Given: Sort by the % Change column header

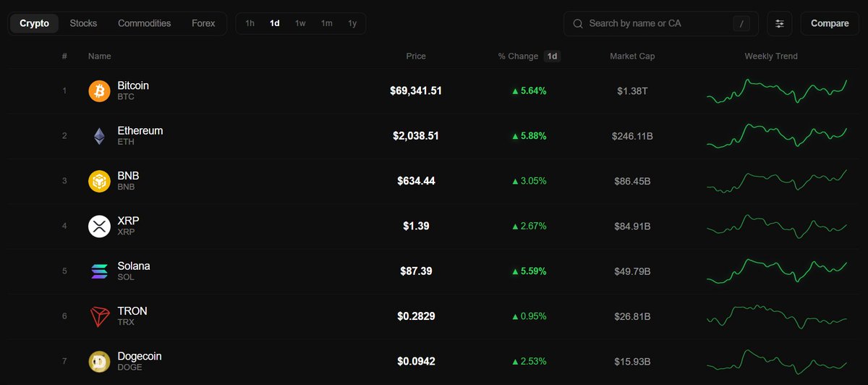Looking at the screenshot, I should click(518, 56).
